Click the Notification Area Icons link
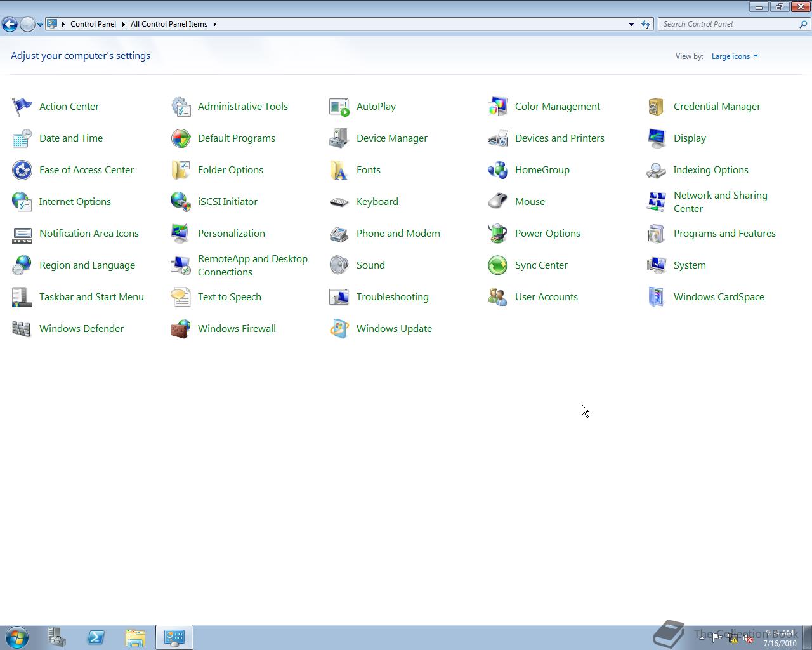 pyautogui.click(x=89, y=234)
